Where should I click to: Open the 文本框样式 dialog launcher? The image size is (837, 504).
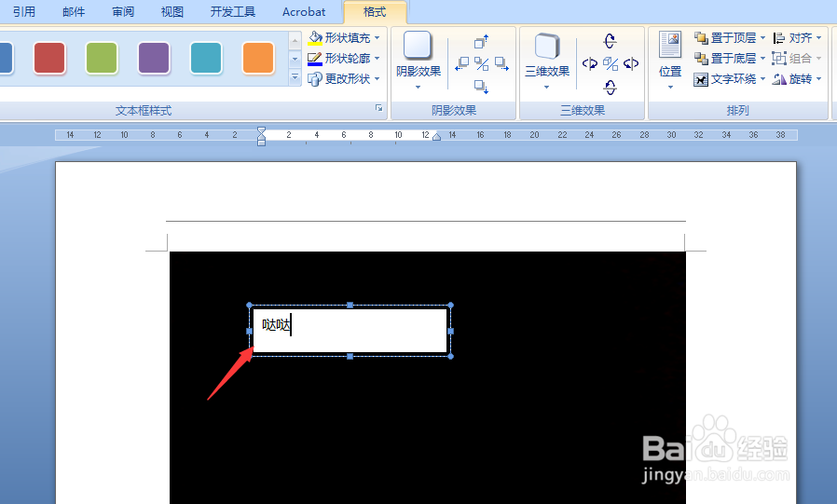[379, 108]
